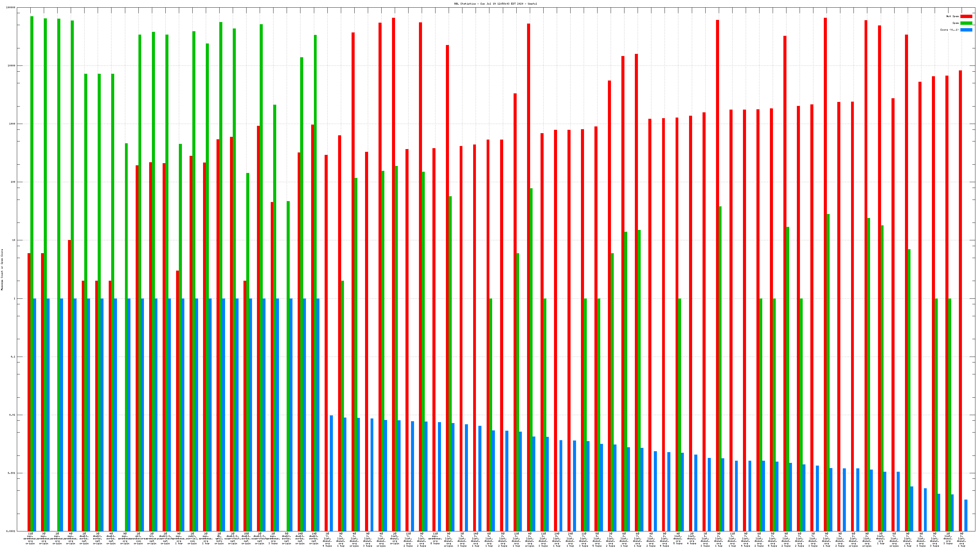This screenshot has width=980, height=551.
Task: Click the 'bl.spamcop.net origin' x-axis label
Action: point(152,538)
